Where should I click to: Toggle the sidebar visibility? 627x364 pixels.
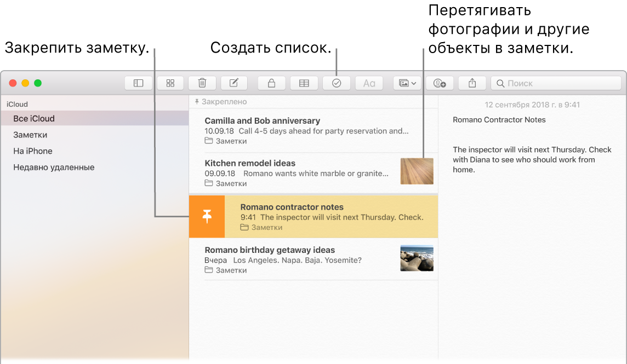click(138, 83)
